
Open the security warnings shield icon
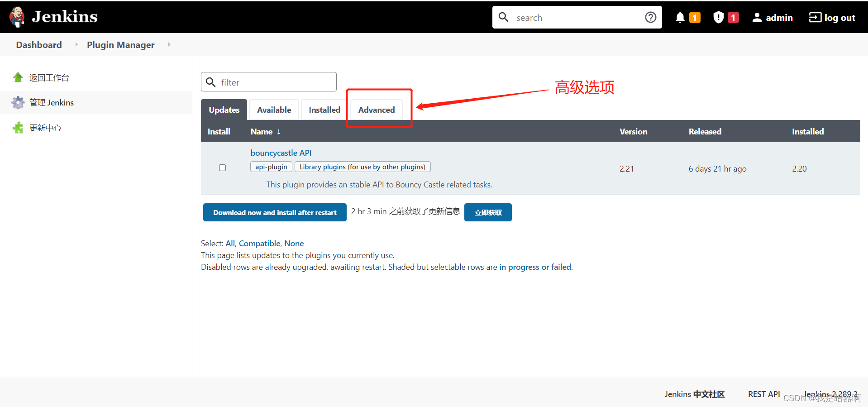pyautogui.click(x=718, y=17)
